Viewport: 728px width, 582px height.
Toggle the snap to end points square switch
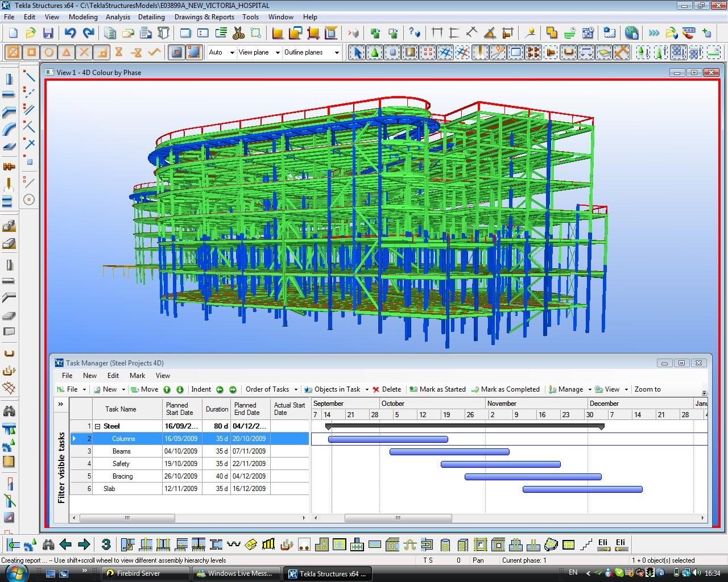click(31, 52)
